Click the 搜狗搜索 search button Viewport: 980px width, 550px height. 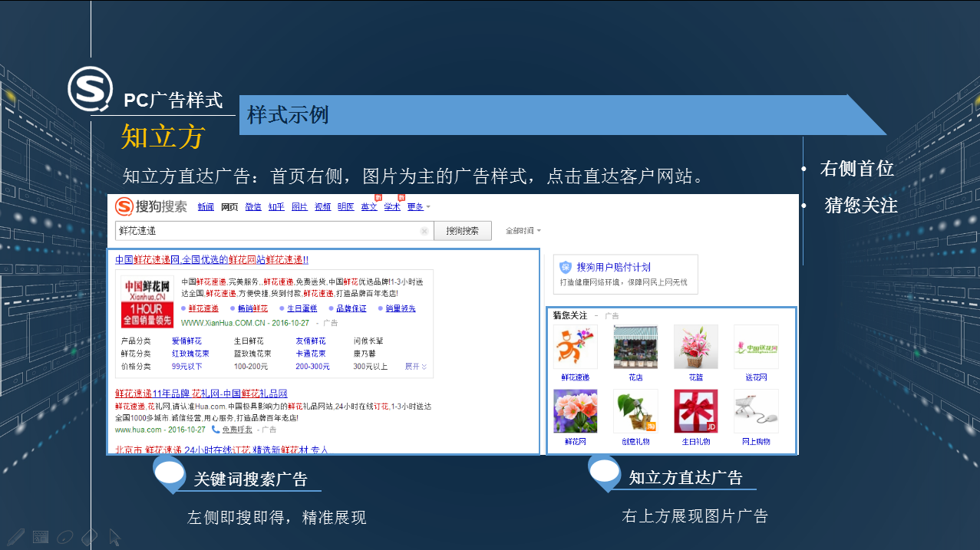pos(463,231)
